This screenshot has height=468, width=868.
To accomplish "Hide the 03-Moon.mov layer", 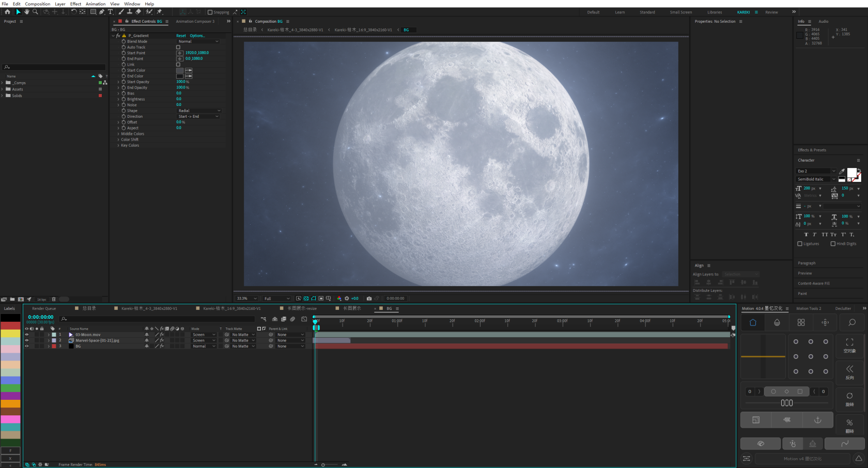I will tap(27, 335).
